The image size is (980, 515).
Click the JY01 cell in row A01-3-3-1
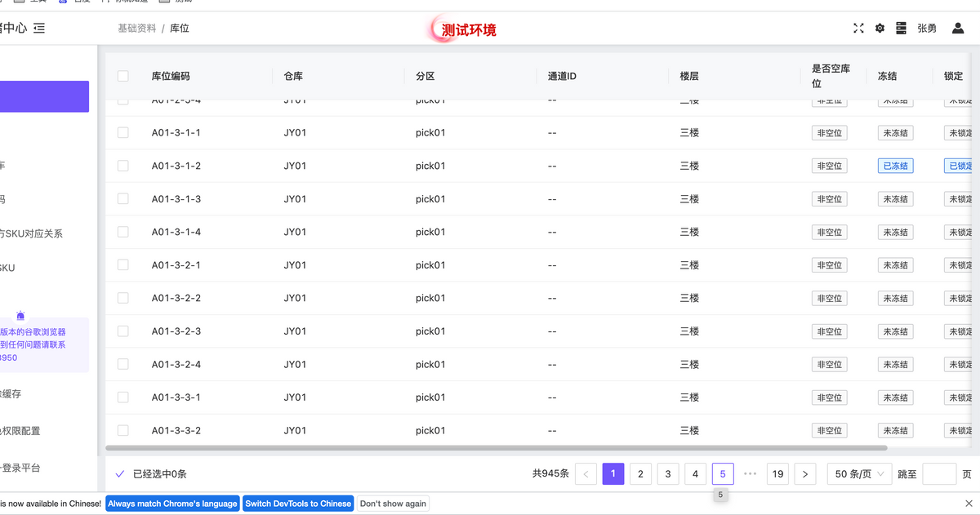click(295, 397)
